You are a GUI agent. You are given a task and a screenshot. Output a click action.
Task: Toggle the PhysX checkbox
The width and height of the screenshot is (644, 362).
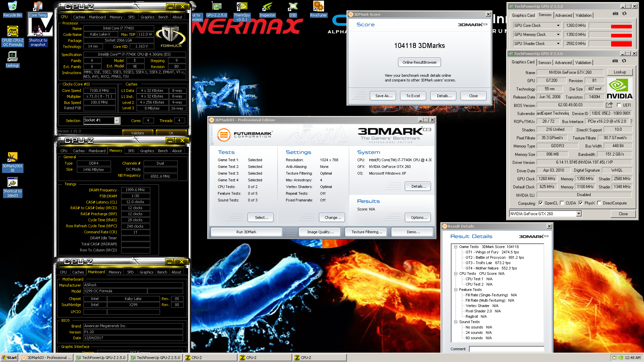[x=581, y=203]
